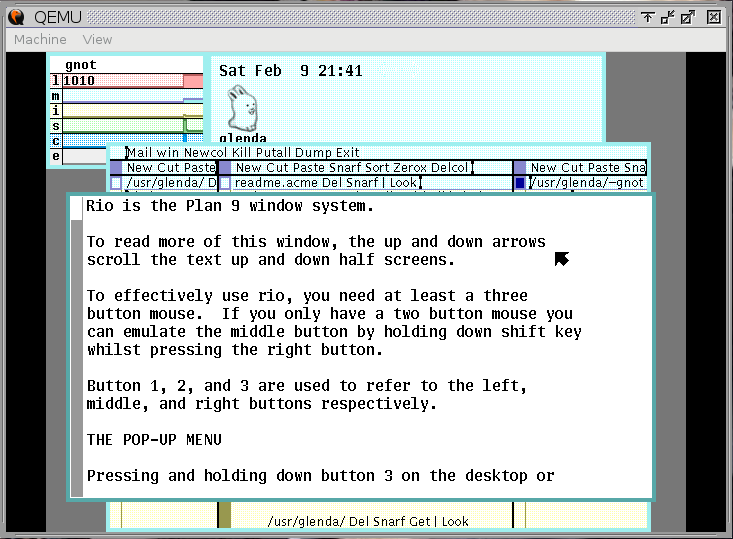Click the white scrollbar thumb in Rio text window
The image size is (733, 539).
click(x=77, y=208)
